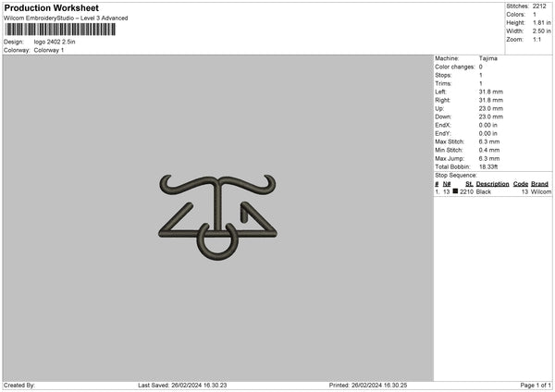Click the embroidered bull logo design
Viewport: 555px width, 392px height.
point(217,217)
